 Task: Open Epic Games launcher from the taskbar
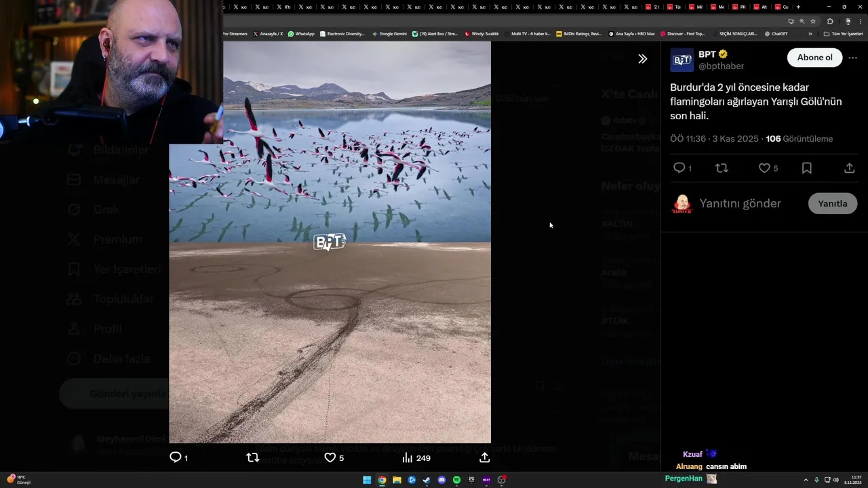tap(471, 480)
